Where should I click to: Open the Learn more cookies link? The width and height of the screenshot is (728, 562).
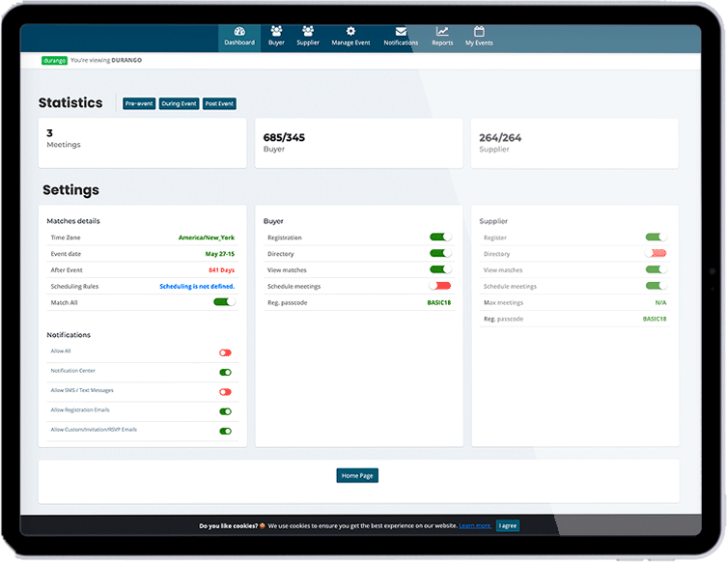475,525
